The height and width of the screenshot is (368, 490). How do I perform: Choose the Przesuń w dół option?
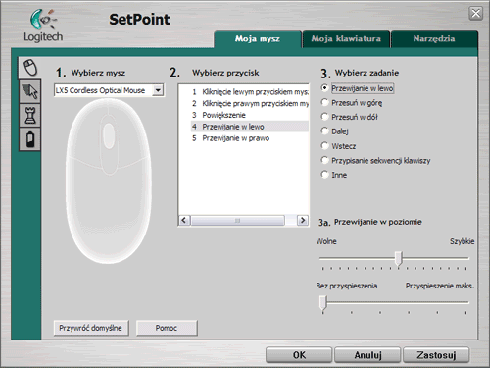(324, 117)
